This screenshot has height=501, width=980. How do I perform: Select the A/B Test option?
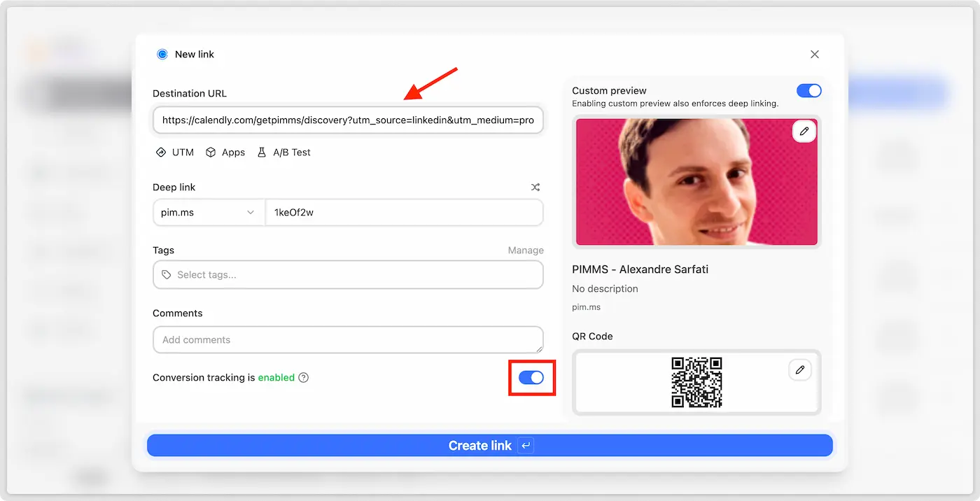click(x=284, y=153)
